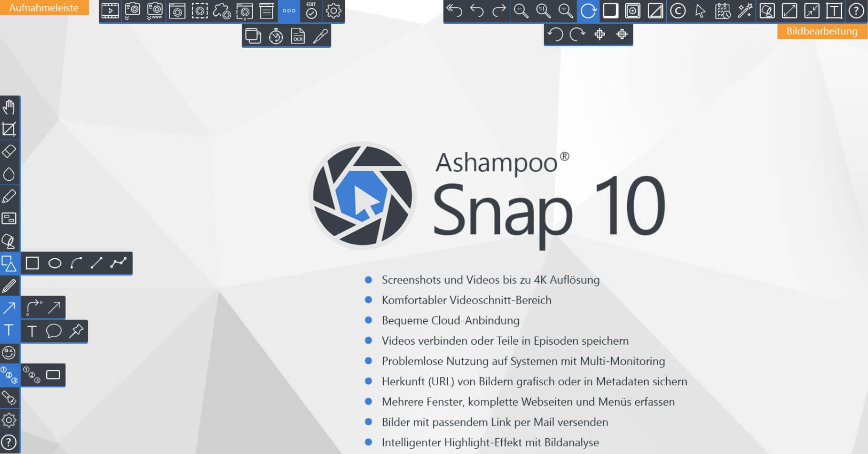Click the timed capture stopwatch icon
The width and height of the screenshot is (868, 454).
[276, 36]
